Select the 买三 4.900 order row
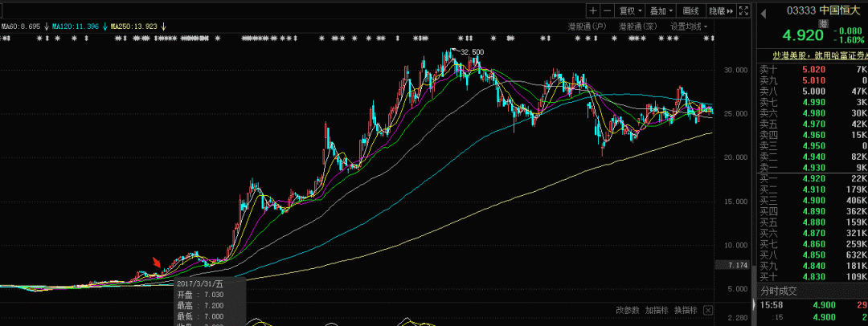Viewport: 868px width, 326px height. (813, 200)
